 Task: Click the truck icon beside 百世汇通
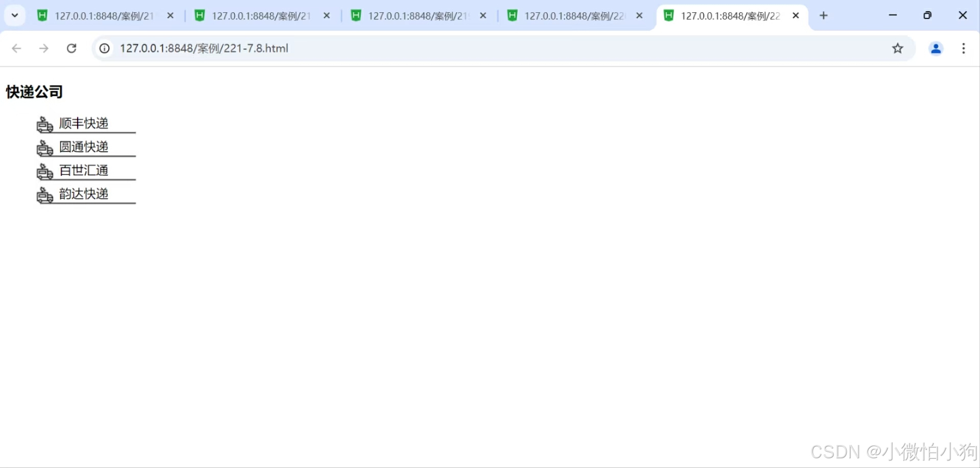click(45, 172)
